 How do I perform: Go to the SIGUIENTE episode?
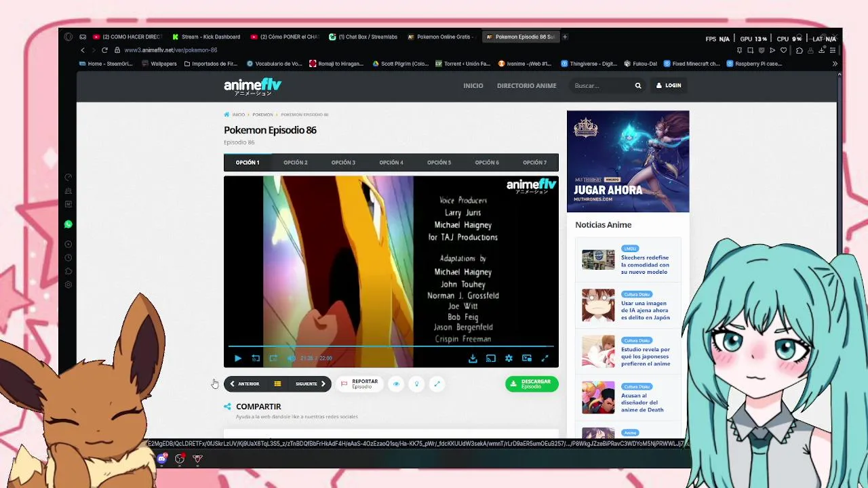(x=310, y=384)
